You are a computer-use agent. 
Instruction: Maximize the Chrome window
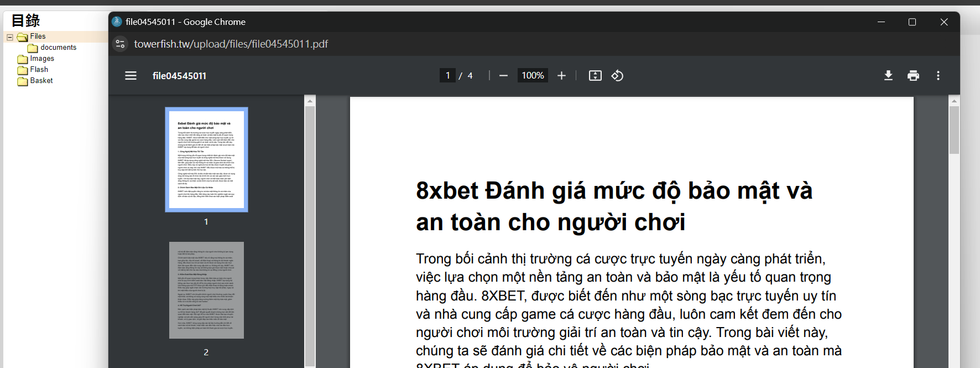click(912, 22)
